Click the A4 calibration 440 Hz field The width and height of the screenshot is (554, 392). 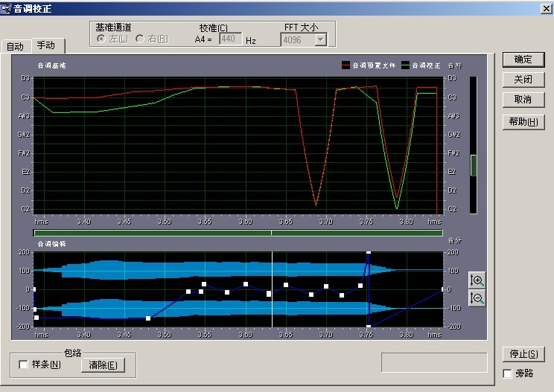click(231, 39)
